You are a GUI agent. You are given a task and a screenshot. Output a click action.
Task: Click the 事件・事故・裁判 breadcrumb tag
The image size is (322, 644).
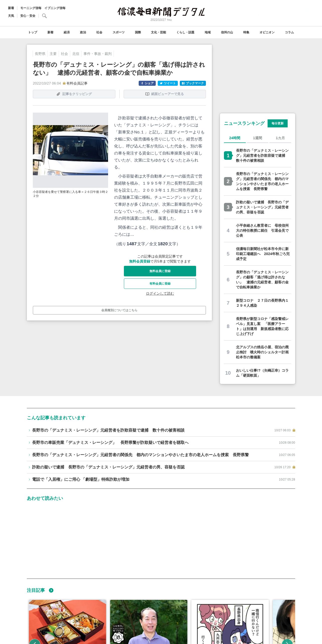click(98, 54)
